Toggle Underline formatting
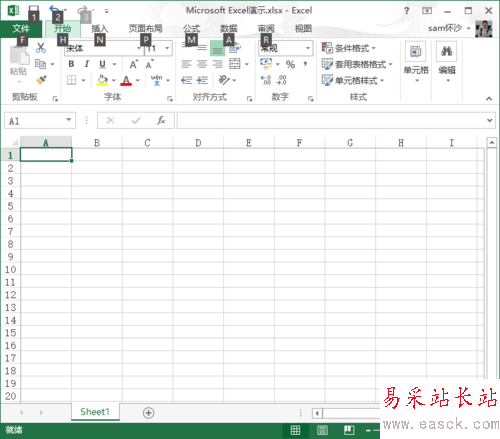Screen dimensions: 500x439 [x=102, y=64]
